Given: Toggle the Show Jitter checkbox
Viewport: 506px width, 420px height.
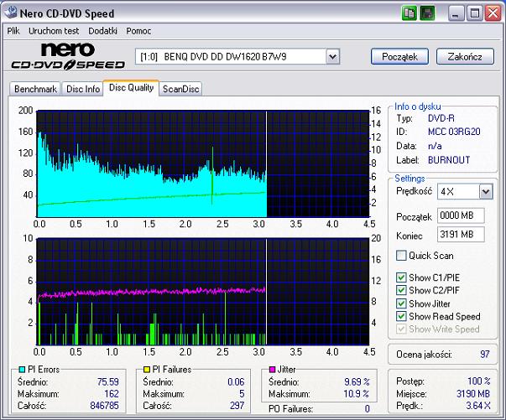Looking at the screenshot, I should pos(401,303).
